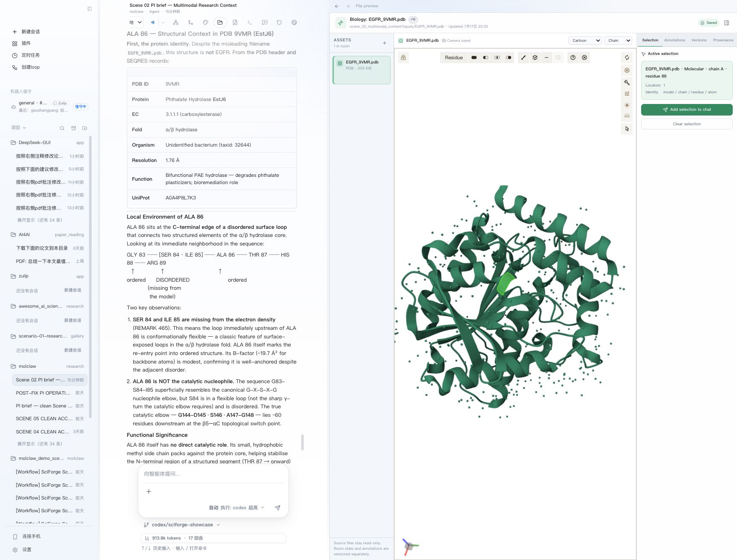
Task: Click the cube component icon in viewer toolbar
Action: [x=535, y=58]
